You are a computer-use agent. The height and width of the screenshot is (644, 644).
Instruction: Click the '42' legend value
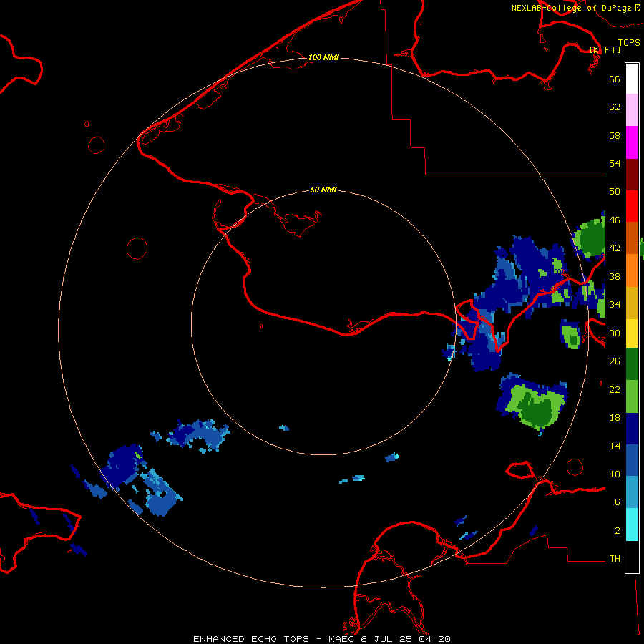pyautogui.click(x=615, y=248)
